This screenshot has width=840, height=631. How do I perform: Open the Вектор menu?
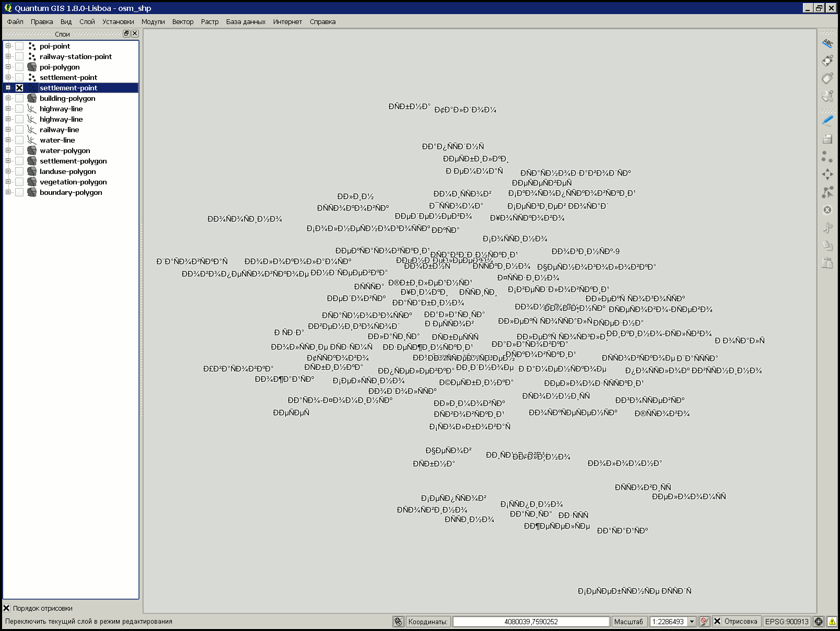click(183, 22)
